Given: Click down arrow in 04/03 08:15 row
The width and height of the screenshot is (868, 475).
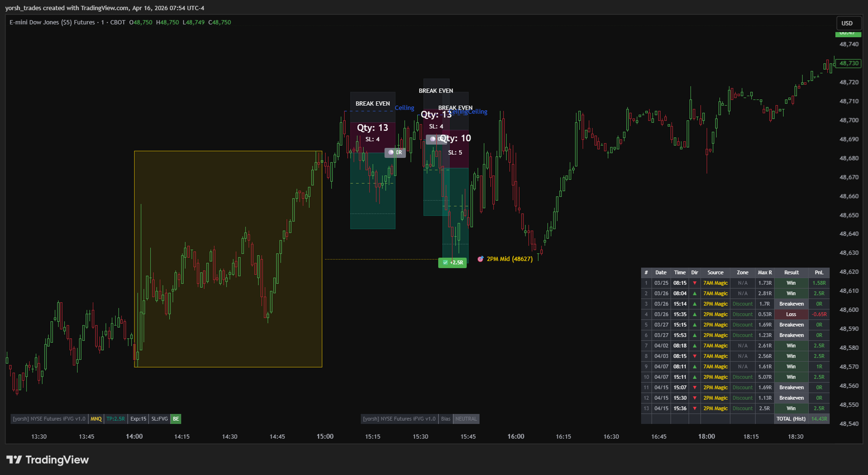Looking at the screenshot, I should [694, 356].
